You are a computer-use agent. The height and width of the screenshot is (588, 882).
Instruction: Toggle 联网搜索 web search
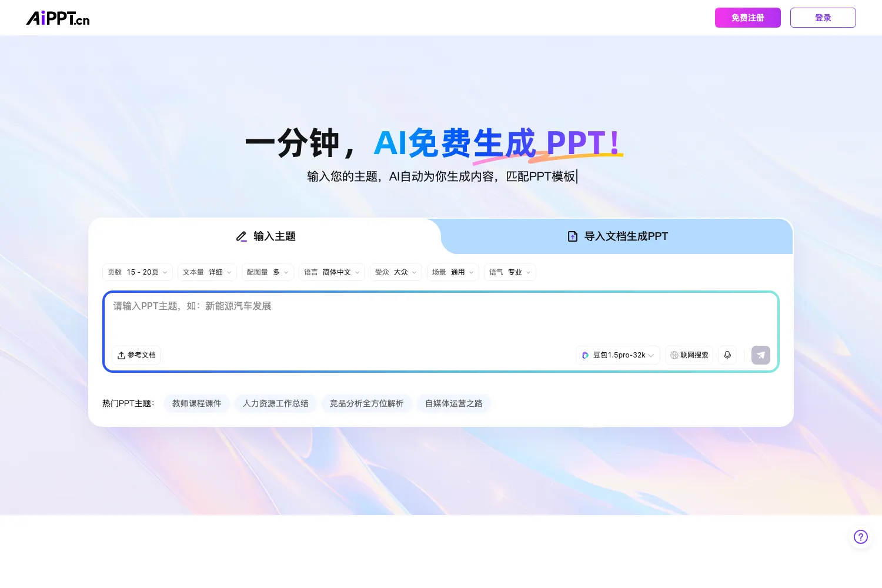pyautogui.click(x=689, y=355)
